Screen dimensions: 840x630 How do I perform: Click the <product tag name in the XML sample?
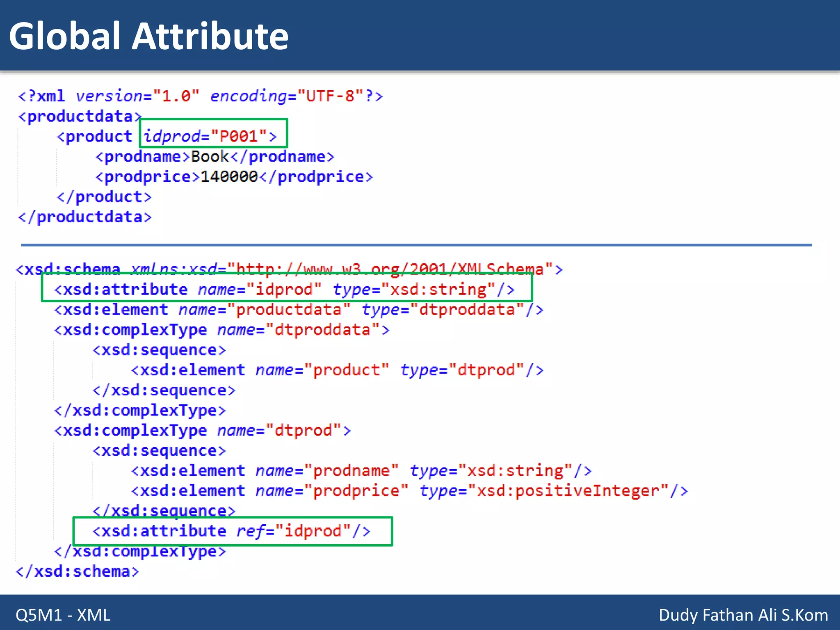(95, 136)
